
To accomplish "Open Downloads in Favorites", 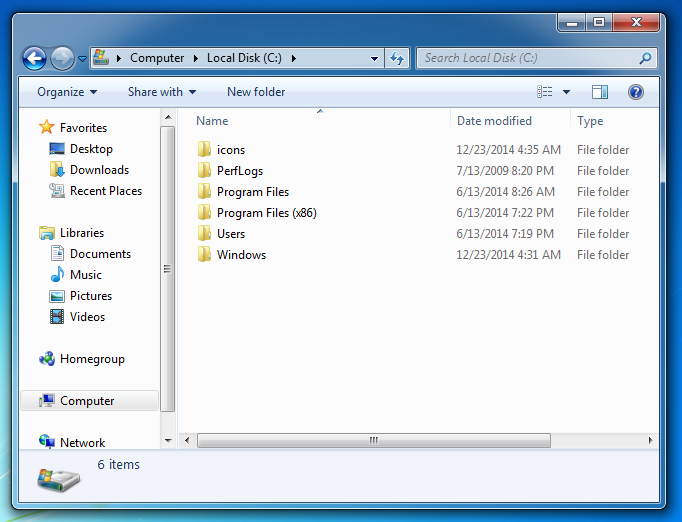I will [x=100, y=170].
